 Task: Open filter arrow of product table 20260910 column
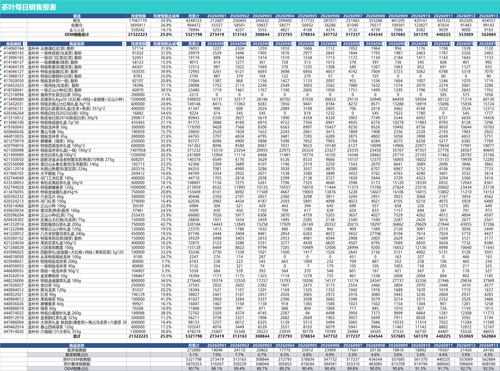[430, 44]
